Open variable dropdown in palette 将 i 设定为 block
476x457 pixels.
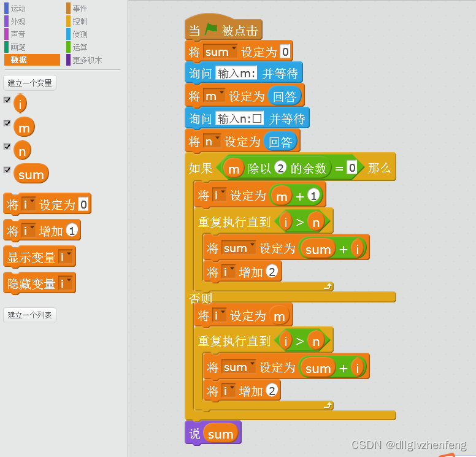[29, 204]
